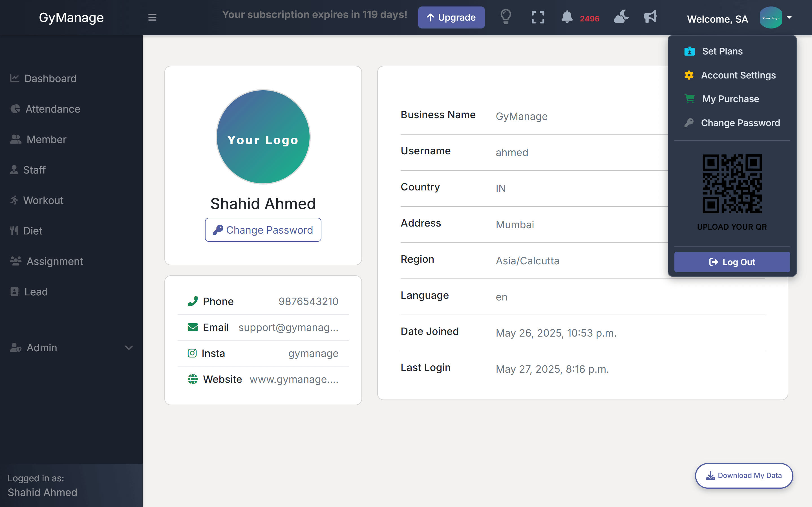Open Assignment section
This screenshot has height=507, width=812.
tap(47, 261)
